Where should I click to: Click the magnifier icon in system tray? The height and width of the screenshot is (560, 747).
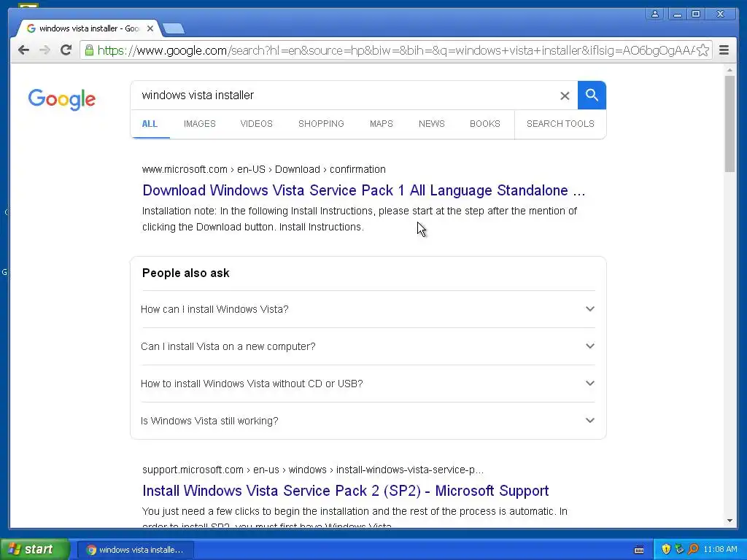pyautogui.click(x=693, y=549)
